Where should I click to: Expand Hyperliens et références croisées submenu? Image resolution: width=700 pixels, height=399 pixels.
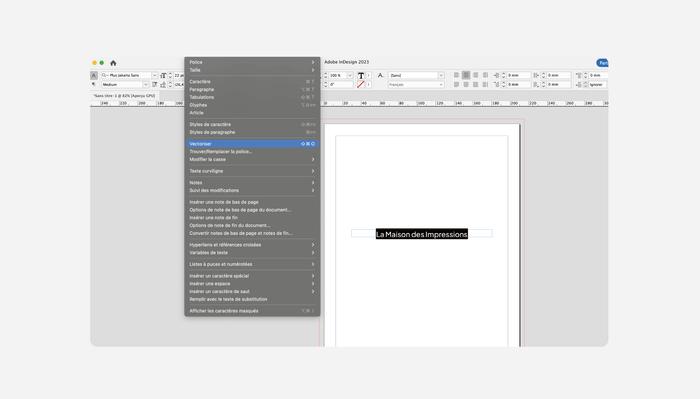(252, 245)
